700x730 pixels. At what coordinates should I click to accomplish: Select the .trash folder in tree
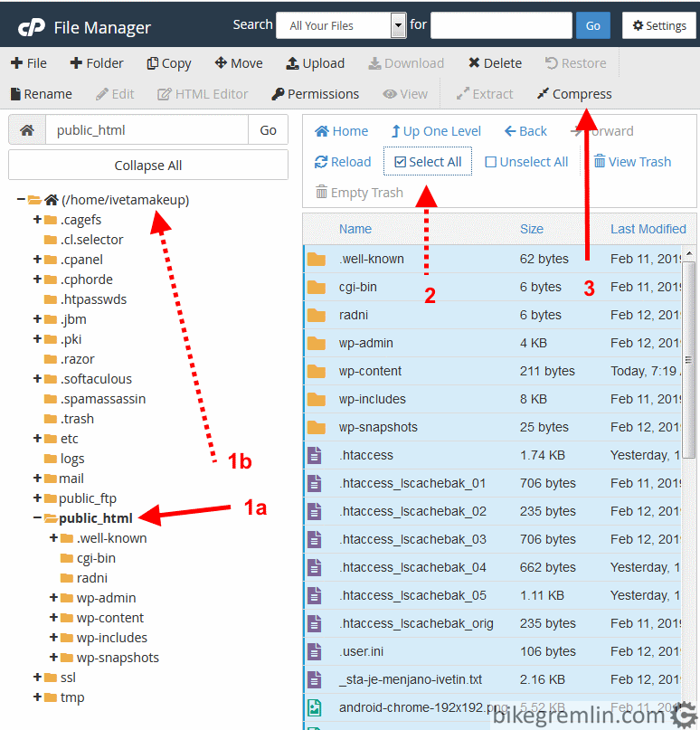point(69,419)
